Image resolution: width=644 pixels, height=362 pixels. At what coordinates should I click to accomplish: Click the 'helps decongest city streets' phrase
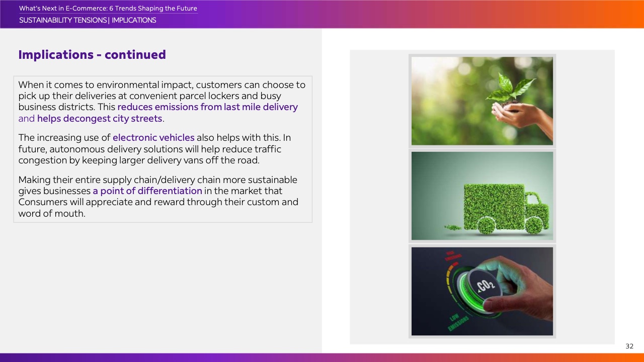click(x=100, y=119)
